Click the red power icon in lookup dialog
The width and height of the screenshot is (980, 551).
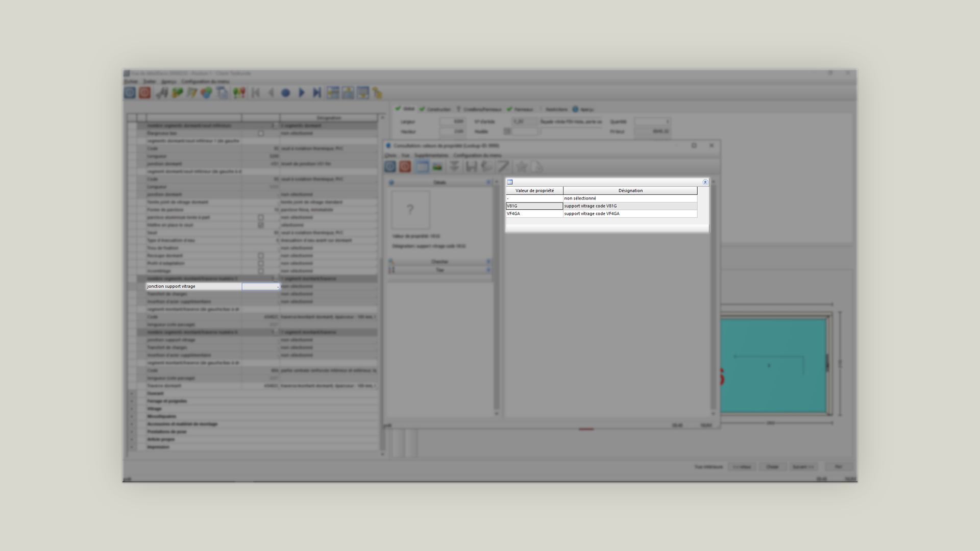tap(405, 166)
